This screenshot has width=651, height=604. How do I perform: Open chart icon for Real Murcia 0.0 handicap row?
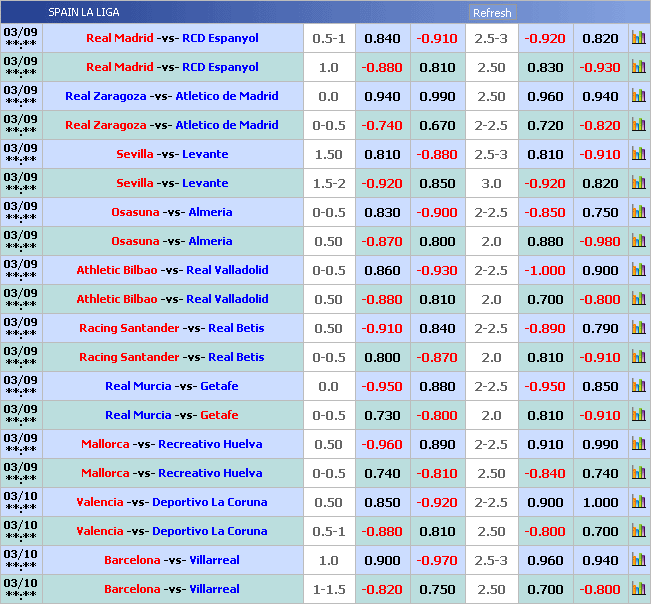(x=639, y=386)
